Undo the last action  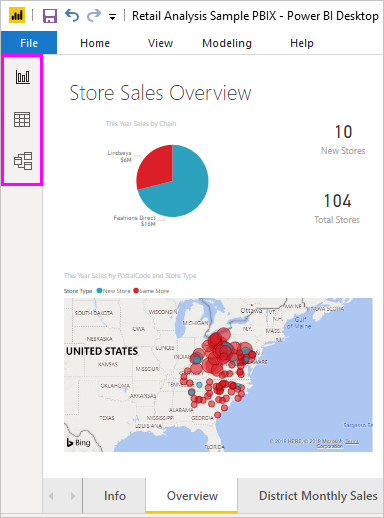click(x=72, y=15)
